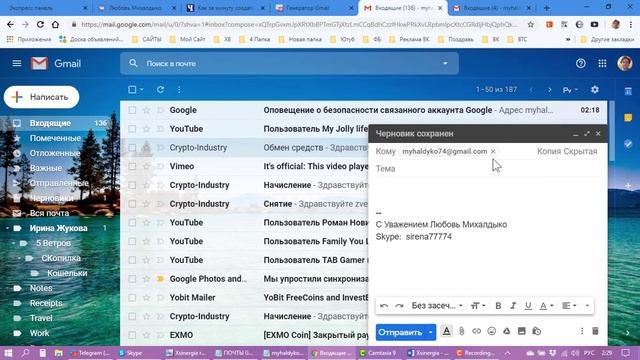The height and width of the screenshot is (360, 640).
Task: Attach files using the paperclip icon
Action: point(462,331)
